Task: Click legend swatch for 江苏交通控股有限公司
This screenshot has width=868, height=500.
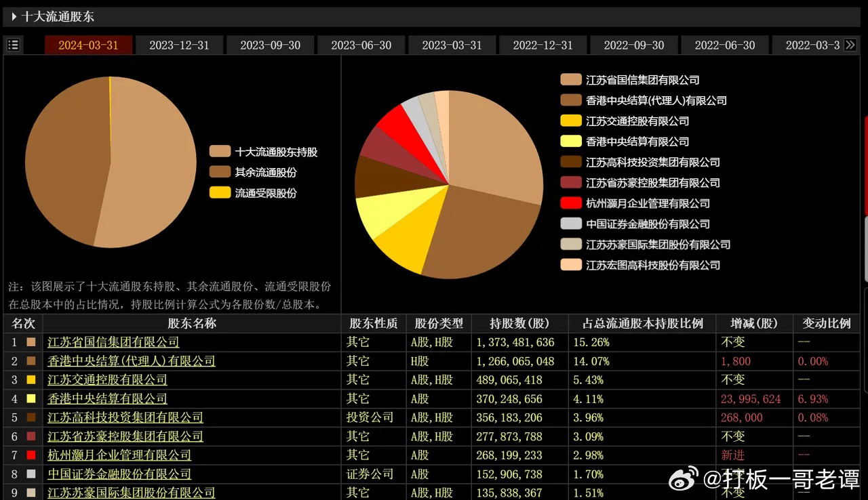Action: pos(571,121)
